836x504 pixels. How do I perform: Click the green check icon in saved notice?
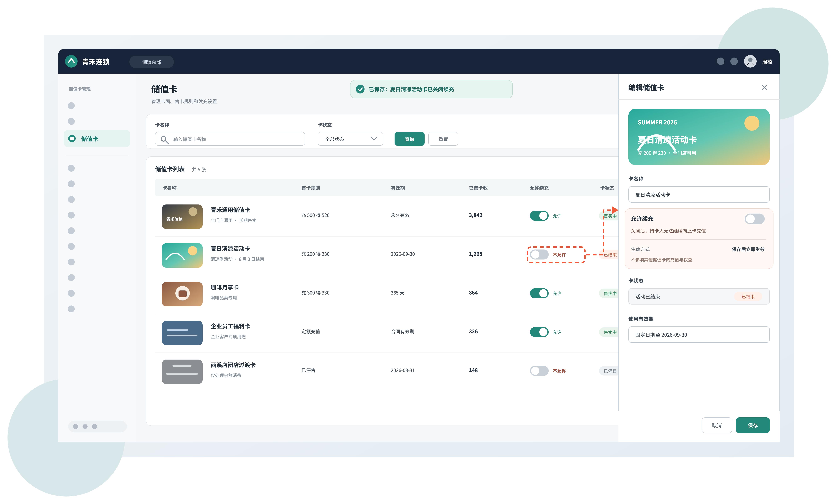360,89
